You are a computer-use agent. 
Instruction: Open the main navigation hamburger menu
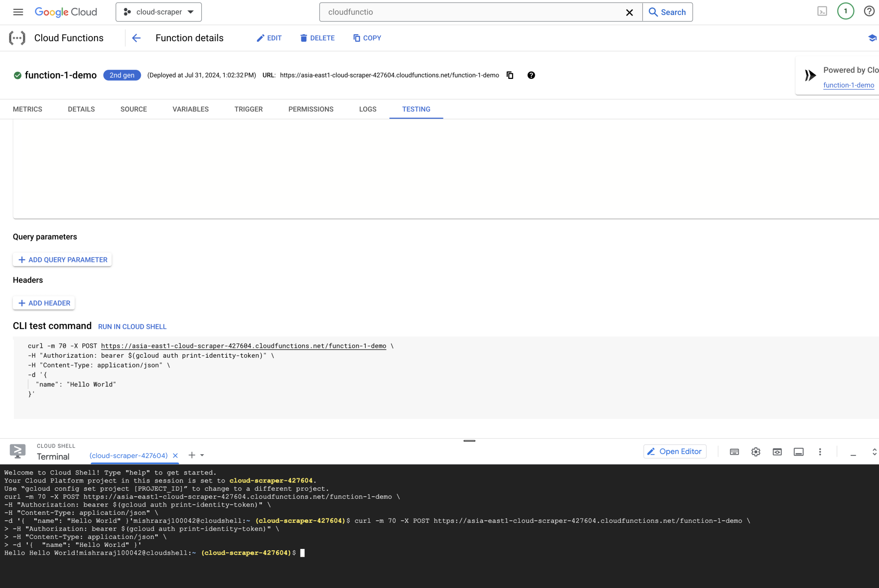(x=18, y=12)
